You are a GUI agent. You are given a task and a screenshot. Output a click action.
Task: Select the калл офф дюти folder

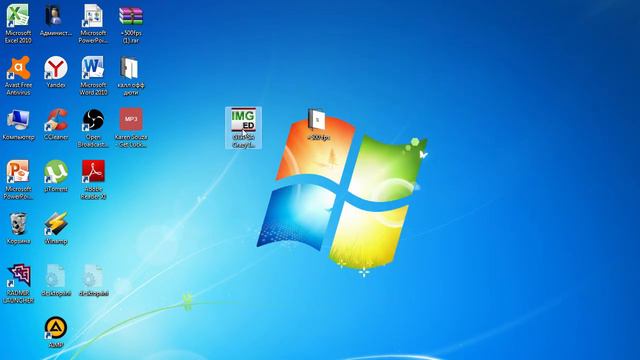click(131, 76)
